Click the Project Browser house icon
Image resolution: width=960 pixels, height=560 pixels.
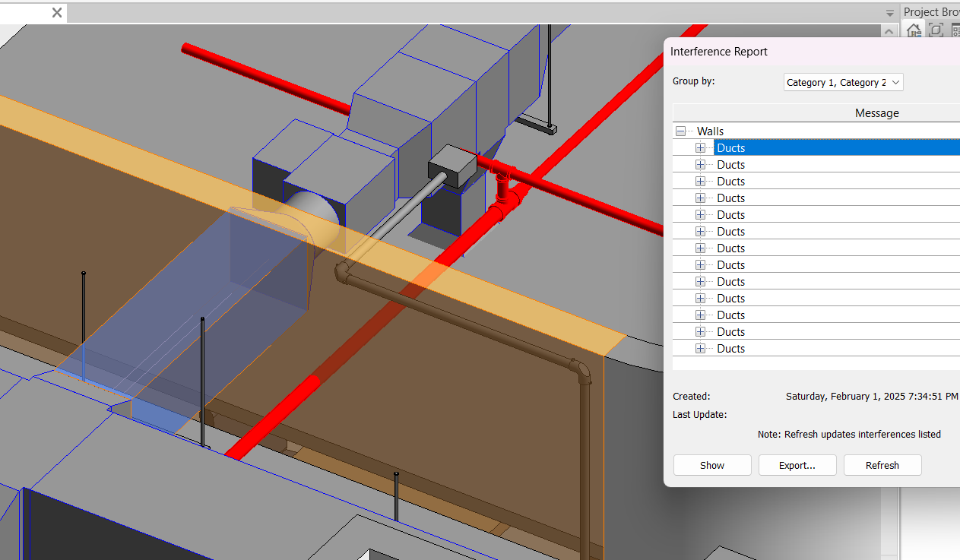914,30
